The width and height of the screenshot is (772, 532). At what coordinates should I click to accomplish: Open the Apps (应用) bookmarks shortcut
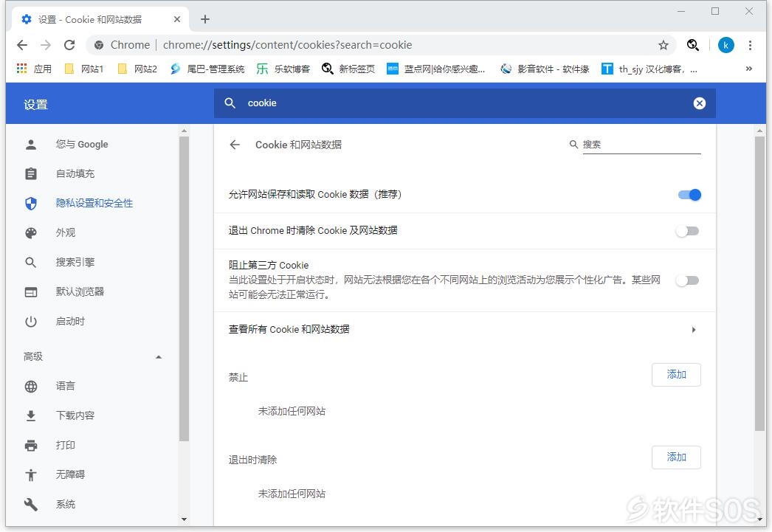click(x=34, y=69)
